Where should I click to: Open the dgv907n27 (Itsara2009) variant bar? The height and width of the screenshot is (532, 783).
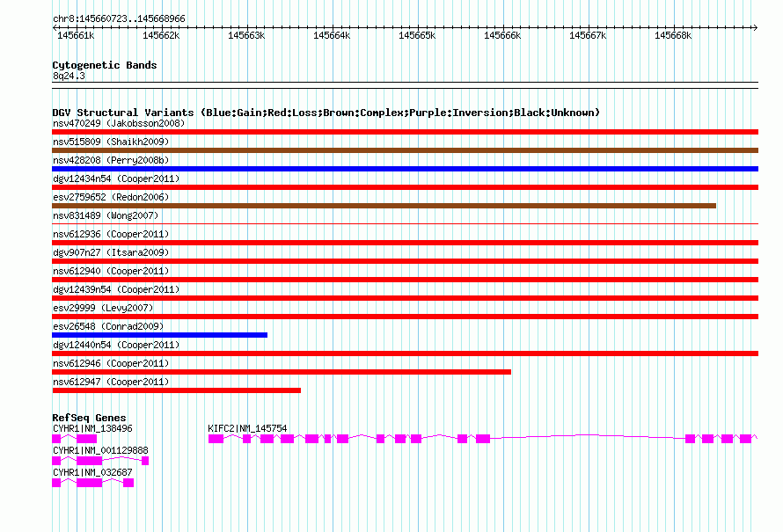(x=405, y=261)
